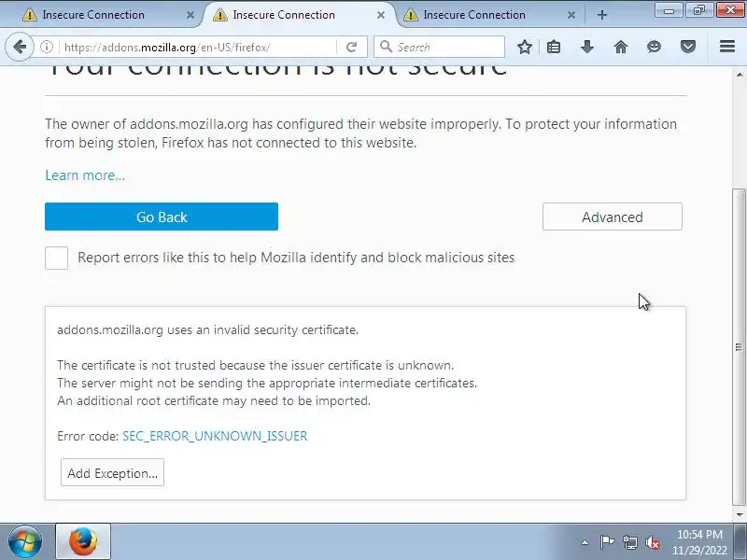Open the downloads arrow icon
Viewport: 747px width, 560px height.
[587, 47]
